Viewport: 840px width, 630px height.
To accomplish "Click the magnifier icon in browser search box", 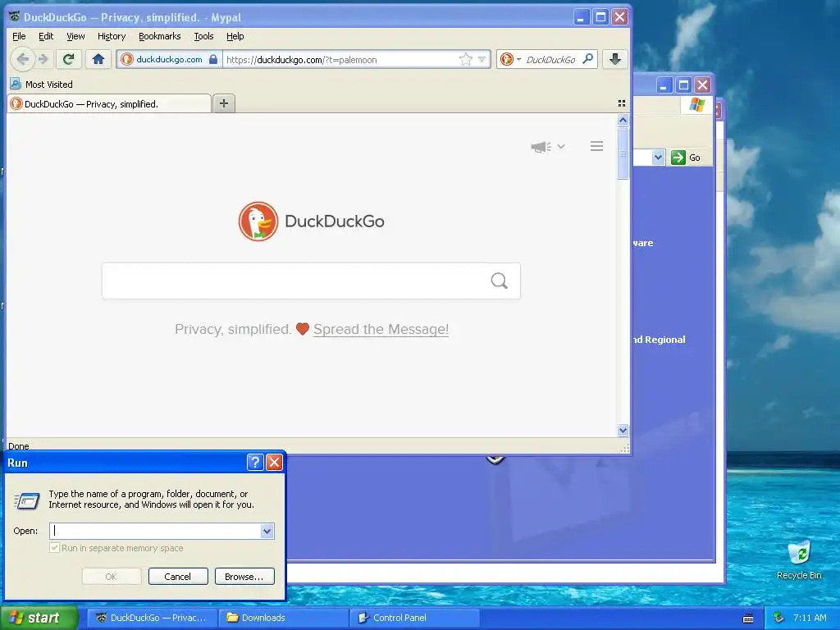I will 587,59.
